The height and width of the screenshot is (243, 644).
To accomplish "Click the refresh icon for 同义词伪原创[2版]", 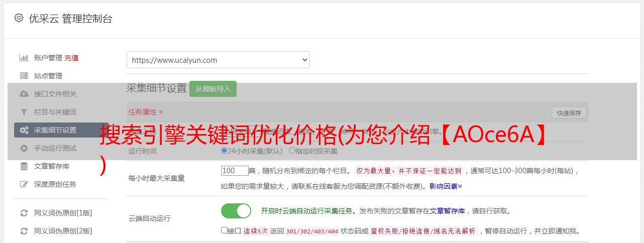I will (24, 231).
